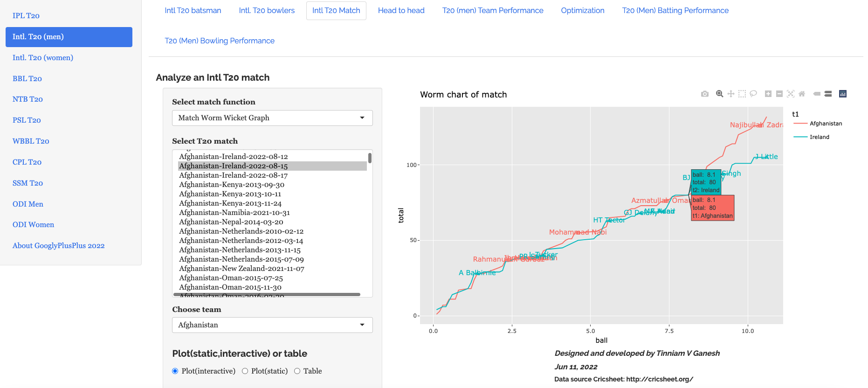Select the Plot(interactive) radio button

coord(175,371)
